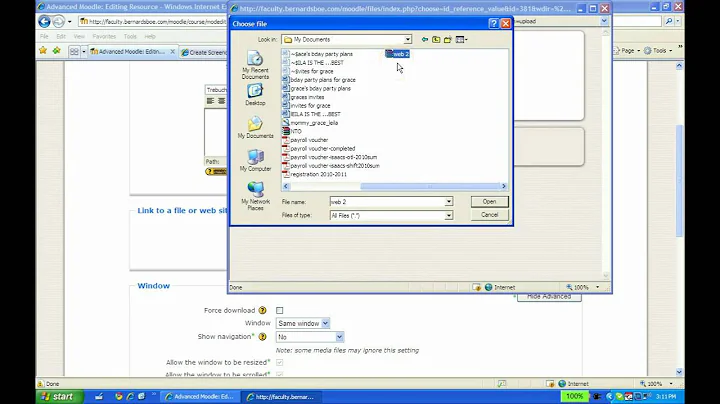
Task: Click the File name input field
Action: (387, 202)
